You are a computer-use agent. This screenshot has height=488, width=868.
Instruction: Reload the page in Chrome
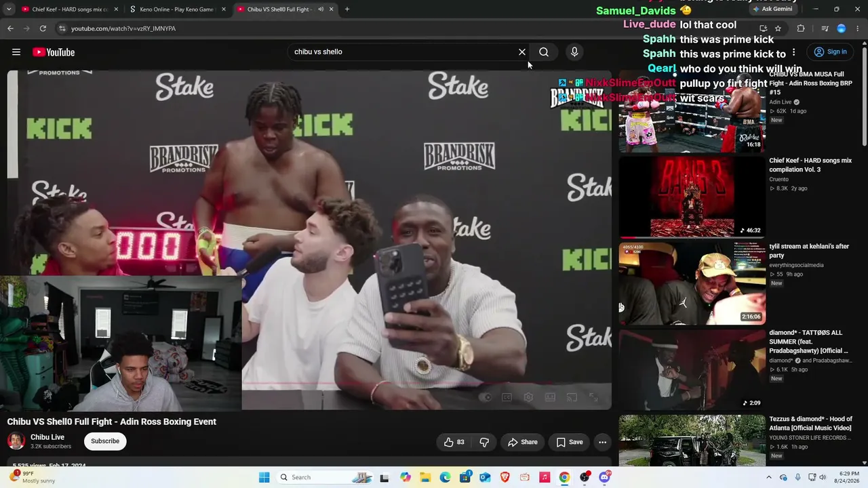click(x=43, y=28)
